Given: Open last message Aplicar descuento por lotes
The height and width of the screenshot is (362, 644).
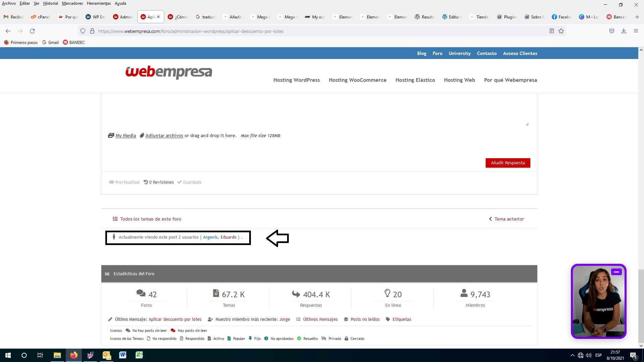Looking at the screenshot, I should coord(175,319).
